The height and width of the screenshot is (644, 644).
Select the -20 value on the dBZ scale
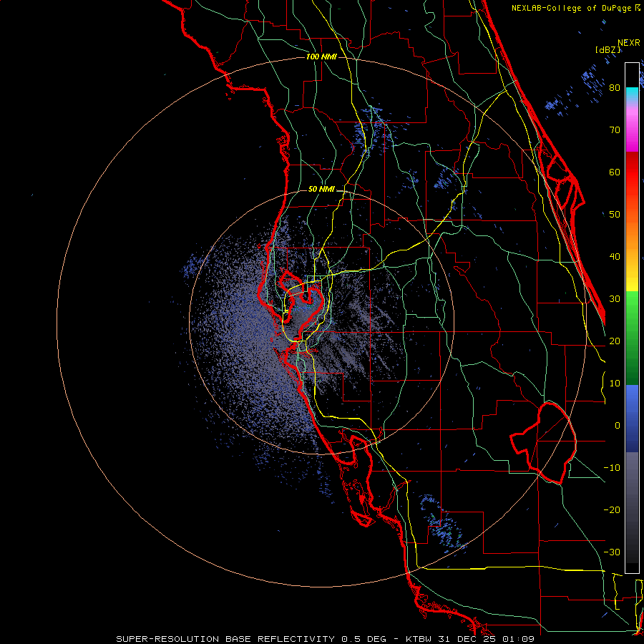coord(612,509)
